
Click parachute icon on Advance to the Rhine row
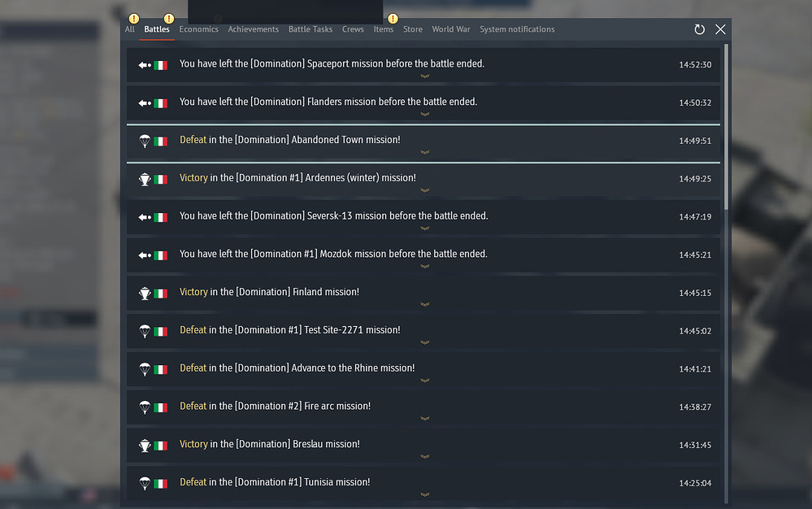(145, 369)
